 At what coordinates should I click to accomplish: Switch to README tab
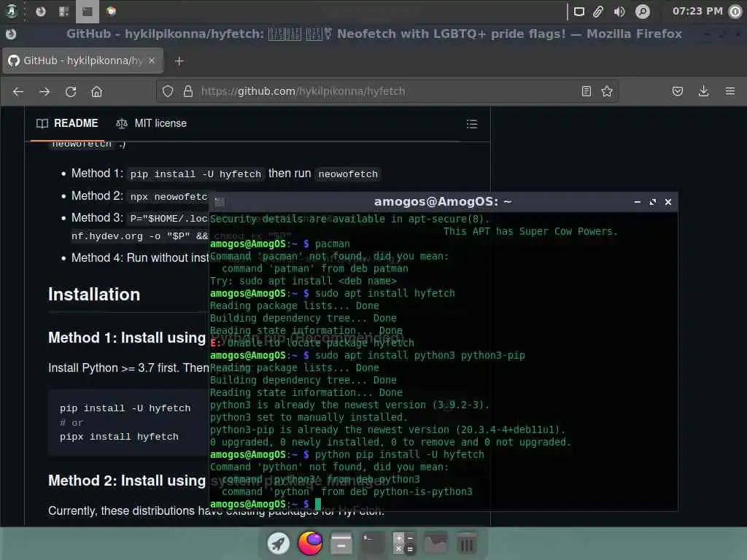67,123
